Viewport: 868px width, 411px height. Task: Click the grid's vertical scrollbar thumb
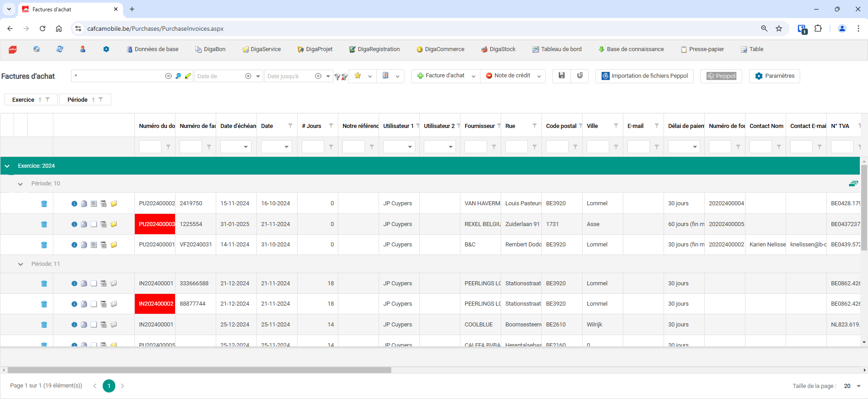(864, 208)
